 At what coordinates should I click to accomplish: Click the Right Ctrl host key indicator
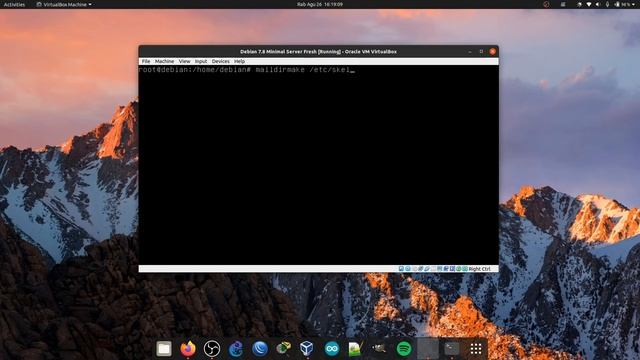480,269
